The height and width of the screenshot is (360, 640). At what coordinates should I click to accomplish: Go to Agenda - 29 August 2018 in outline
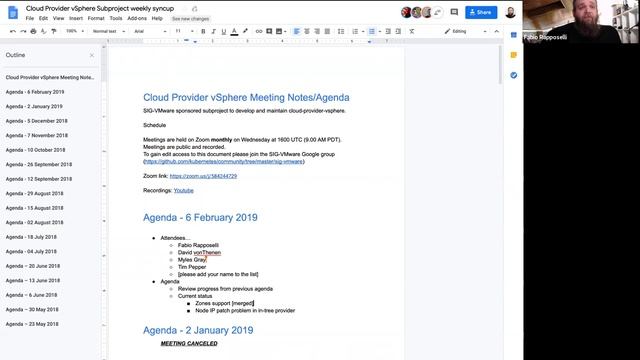[x=34, y=193]
